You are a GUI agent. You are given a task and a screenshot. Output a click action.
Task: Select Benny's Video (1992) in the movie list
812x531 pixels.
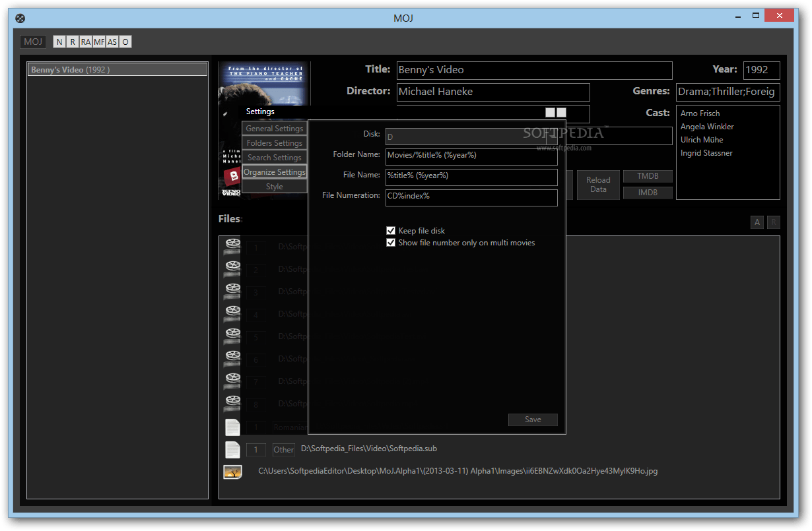[118, 69]
